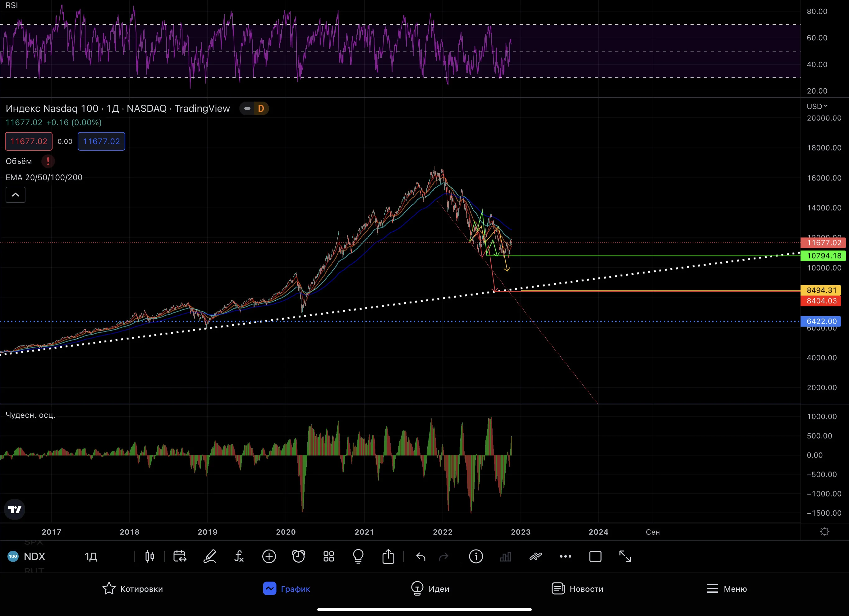This screenshot has height=616, width=849.
Task: Tap the red exclamation warning next to Объём
Action: (x=48, y=161)
